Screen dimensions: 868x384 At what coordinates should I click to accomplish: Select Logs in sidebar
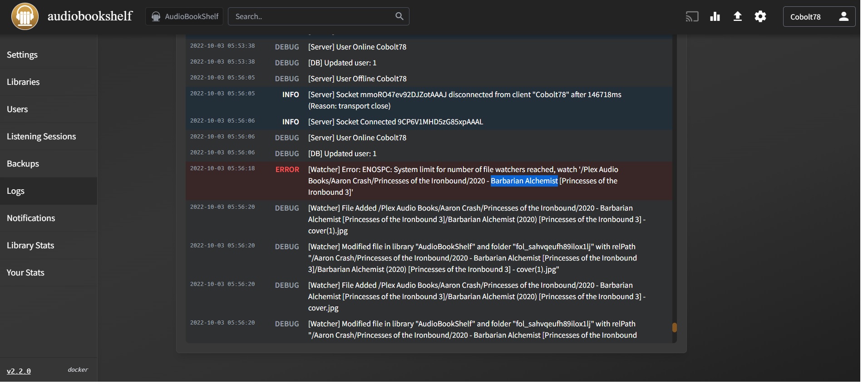pyautogui.click(x=48, y=191)
